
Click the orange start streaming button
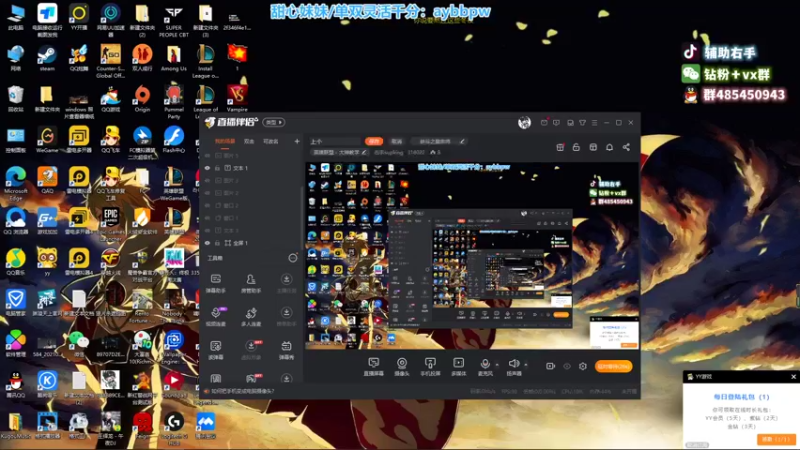coord(613,366)
